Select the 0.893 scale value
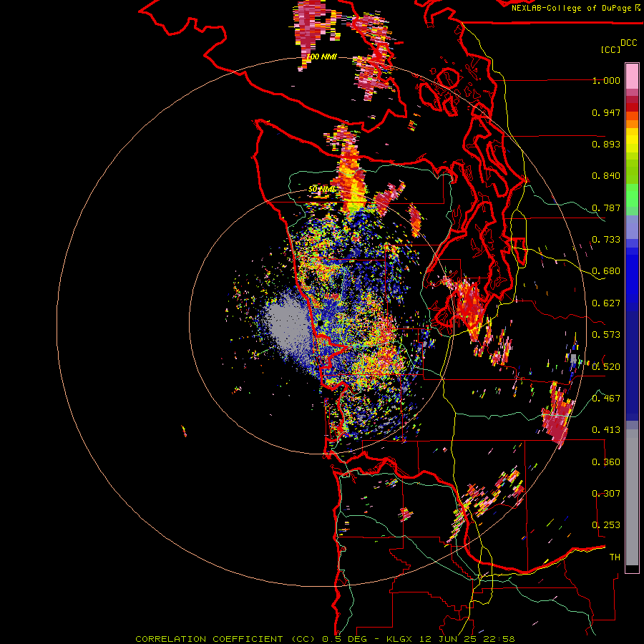The width and height of the screenshot is (644, 644). pos(606,144)
